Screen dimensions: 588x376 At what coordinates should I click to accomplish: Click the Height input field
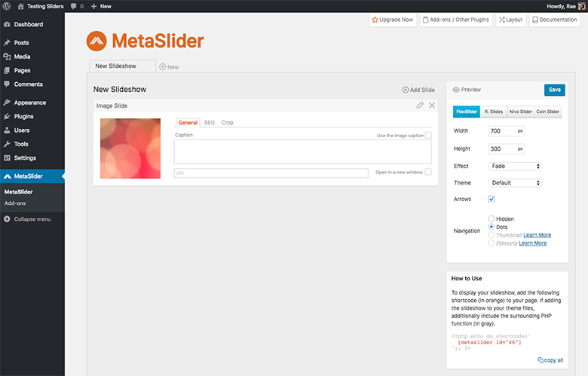[506, 149]
